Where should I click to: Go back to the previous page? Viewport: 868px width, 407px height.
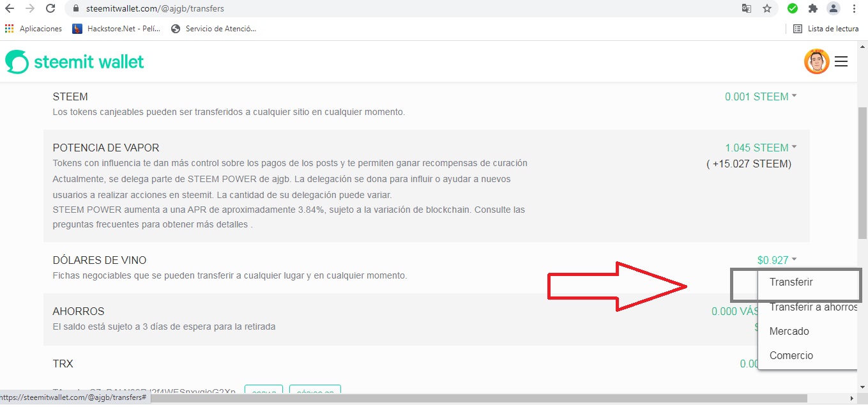click(10, 9)
